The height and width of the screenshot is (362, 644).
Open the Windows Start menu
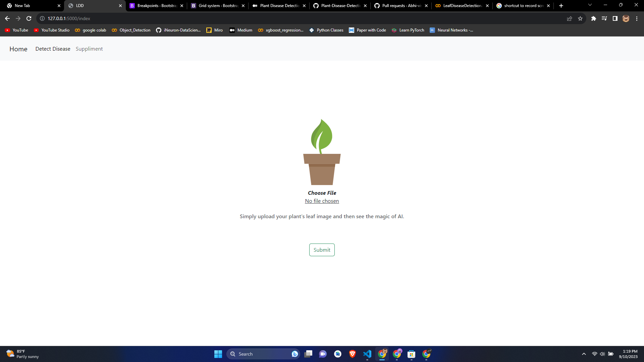[218, 354]
